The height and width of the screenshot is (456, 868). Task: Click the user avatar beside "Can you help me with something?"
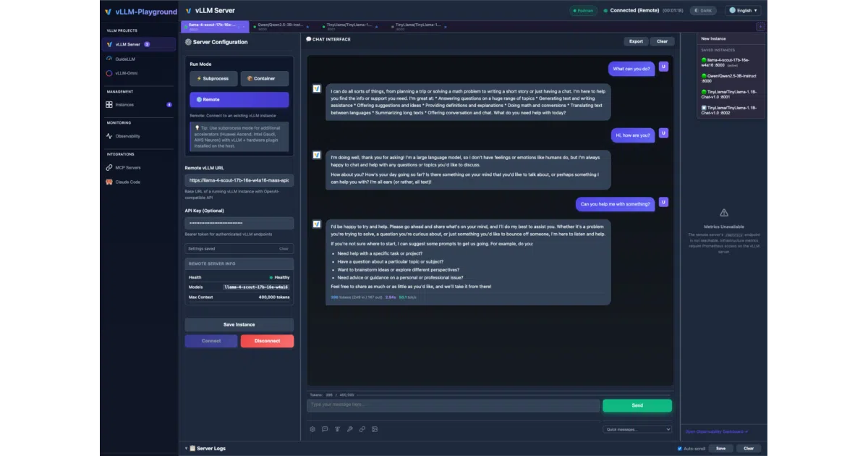(663, 202)
